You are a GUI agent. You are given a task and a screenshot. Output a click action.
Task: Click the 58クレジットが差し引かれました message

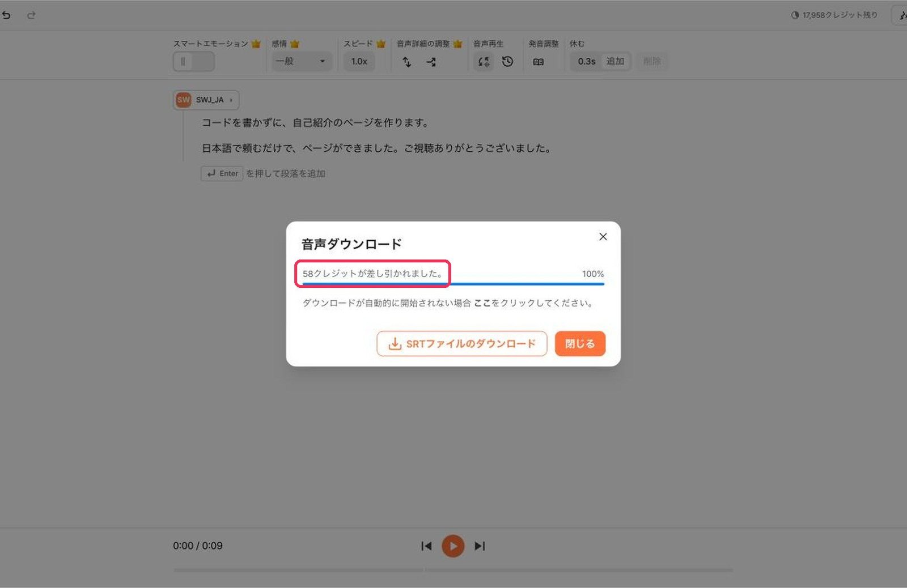click(x=372, y=274)
